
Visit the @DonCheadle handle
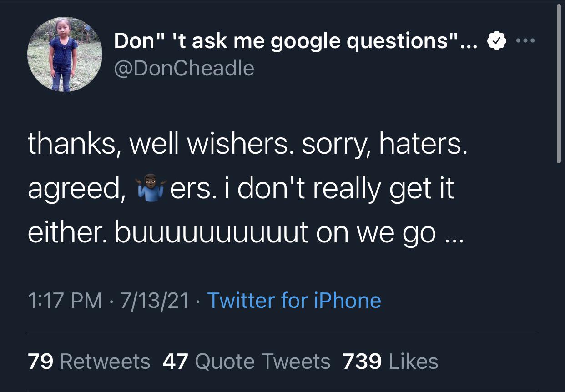click(x=184, y=68)
